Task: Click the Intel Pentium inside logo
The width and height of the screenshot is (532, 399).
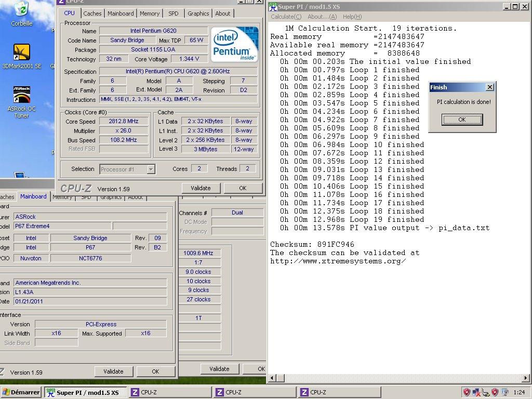Action: (234, 45)
